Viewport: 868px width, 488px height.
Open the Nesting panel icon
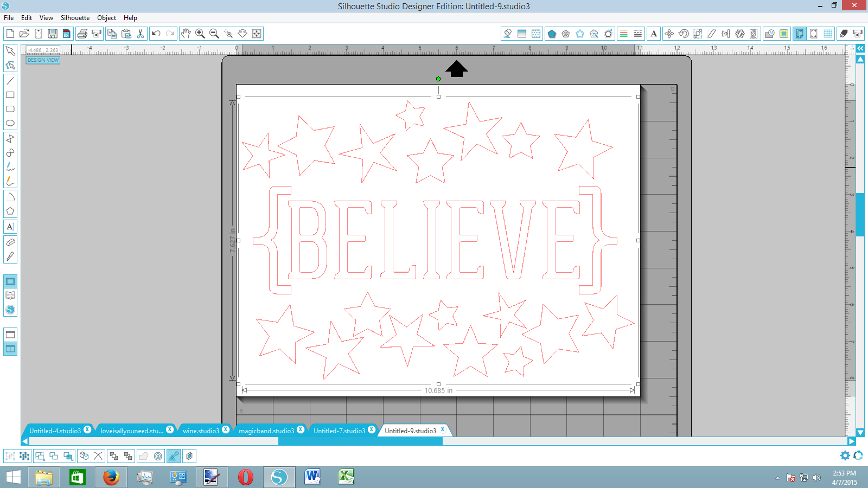tap(754, 34)
